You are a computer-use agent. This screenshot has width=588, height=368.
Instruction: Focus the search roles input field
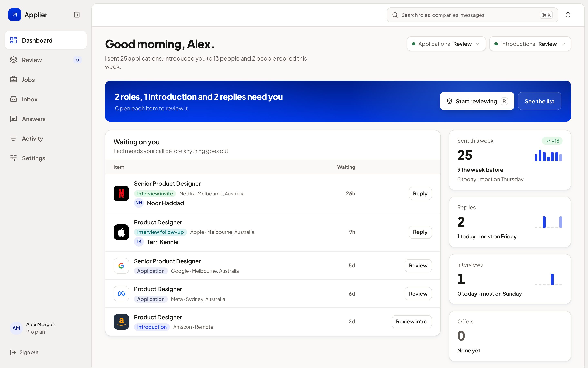point(472,15)
